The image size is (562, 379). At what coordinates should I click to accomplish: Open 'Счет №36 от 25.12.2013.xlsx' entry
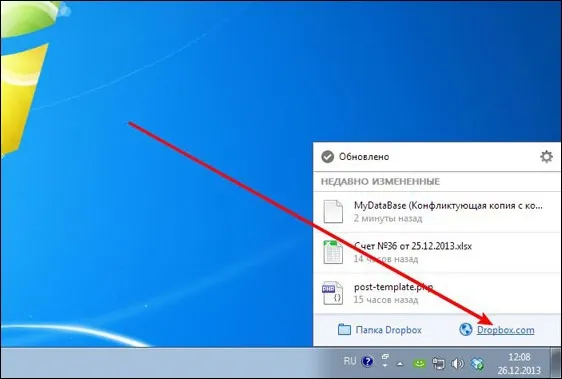pyautogui.click(x=437, y=252)
